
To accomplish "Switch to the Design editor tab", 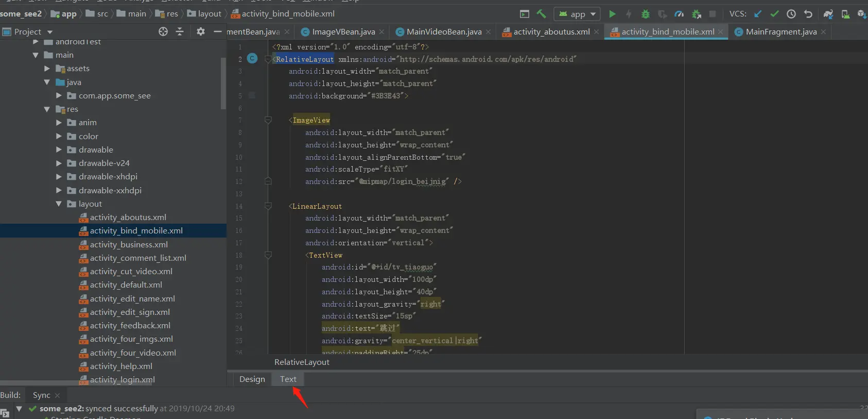I will click(x=252, y=379).
